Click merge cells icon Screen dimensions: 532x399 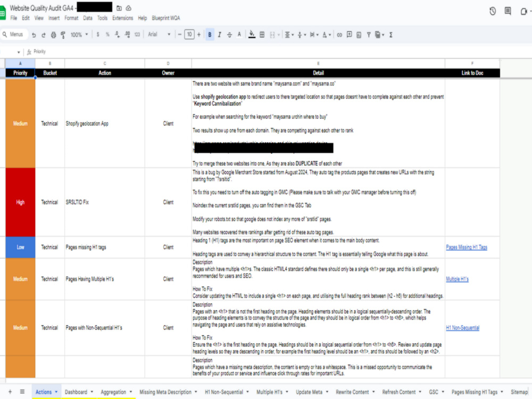coord(272,35)
